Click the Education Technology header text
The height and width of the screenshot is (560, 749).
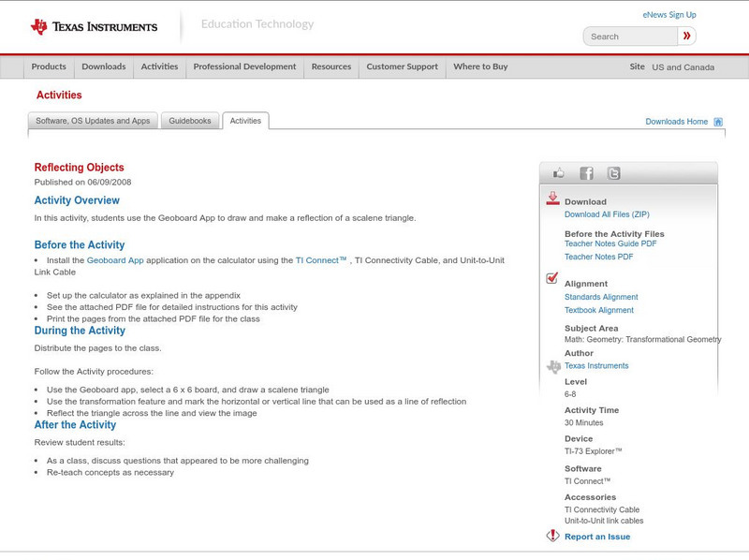(x=257, y=24)
